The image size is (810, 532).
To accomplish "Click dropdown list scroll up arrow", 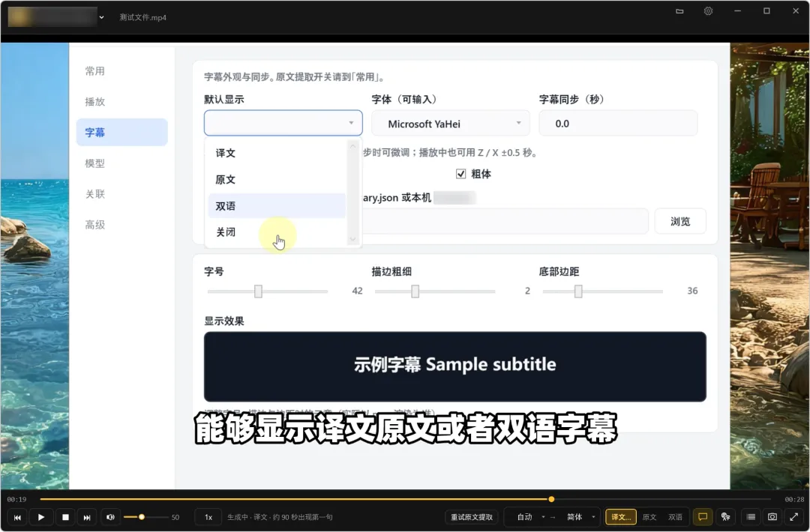I will pos(352,147).
